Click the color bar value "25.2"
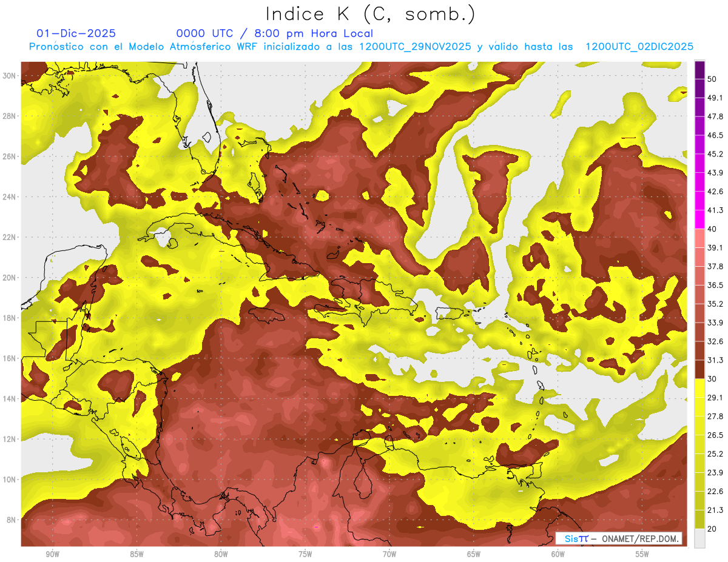728x562 pixels. [x=715, y=454]
